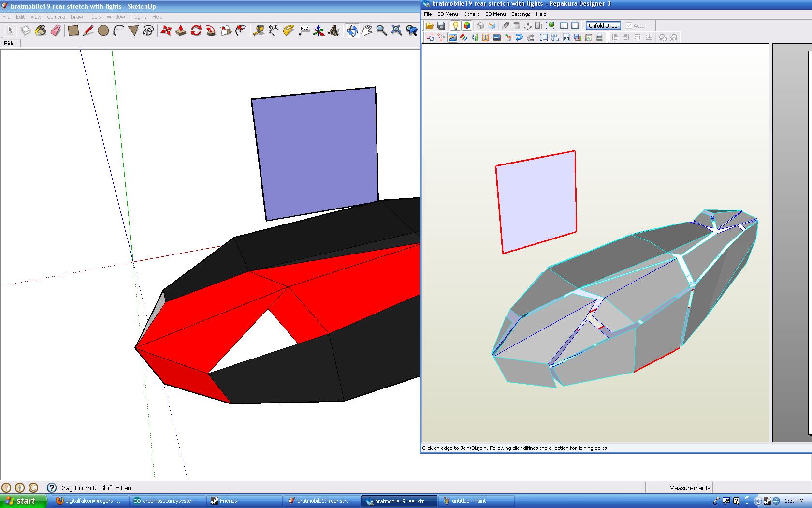Open the Pepakura Settings menu
This screenshot has width=812, height=508.
521,14
